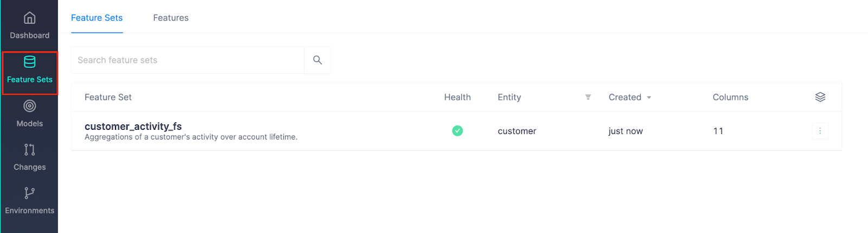Click the layers stack icon in header

pos(820,97)
